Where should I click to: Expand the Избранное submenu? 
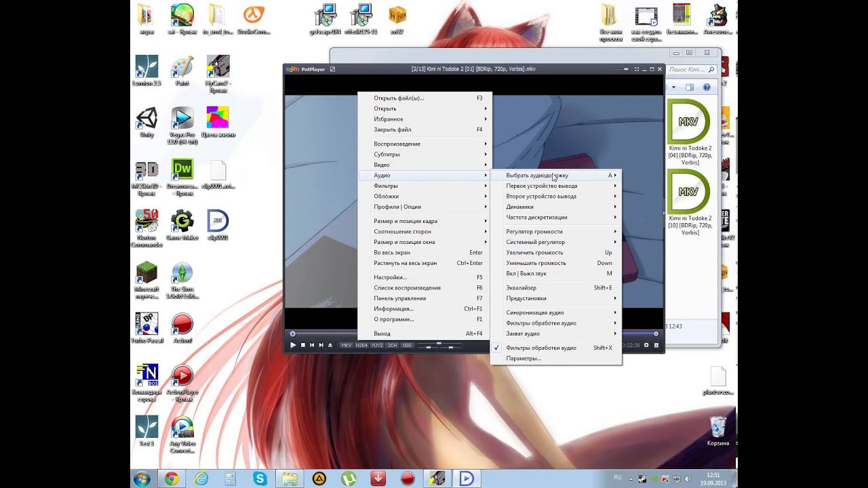tap(425, 119)
